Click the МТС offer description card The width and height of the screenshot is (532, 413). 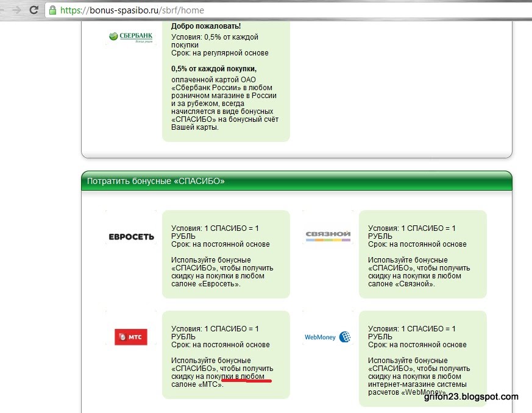pyautogui.click(x=226, y=355)
